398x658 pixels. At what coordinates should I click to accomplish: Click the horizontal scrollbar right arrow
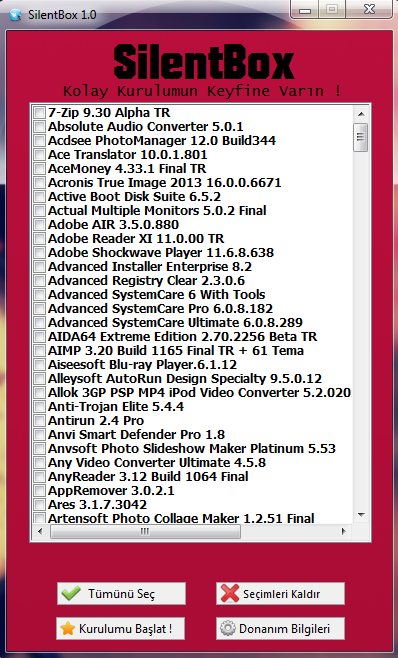pyautogui.click(x=344, y=531)
